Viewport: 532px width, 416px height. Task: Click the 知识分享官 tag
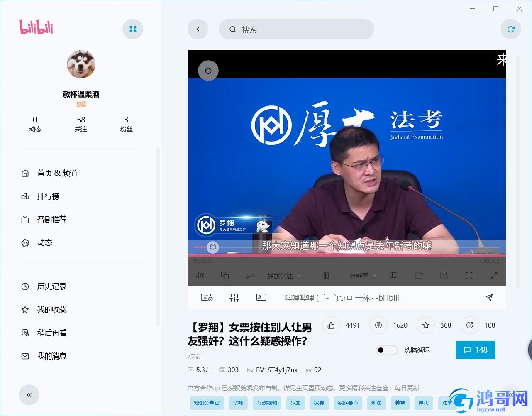tap(207, 403)
